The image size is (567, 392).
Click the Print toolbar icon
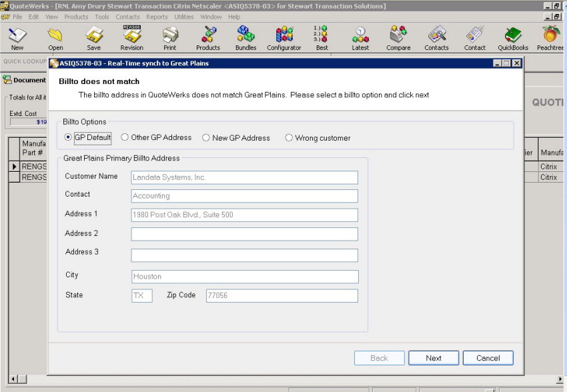[170, 38]
